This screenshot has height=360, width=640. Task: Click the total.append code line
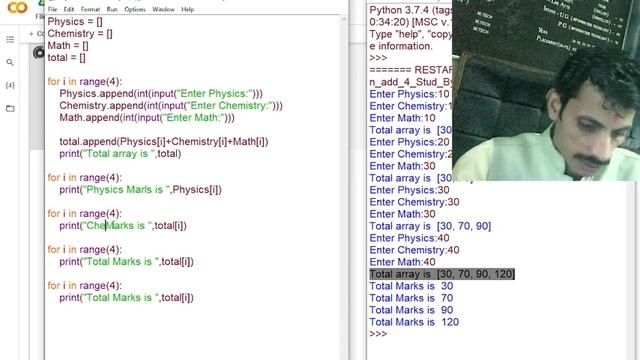coord(164,142)
